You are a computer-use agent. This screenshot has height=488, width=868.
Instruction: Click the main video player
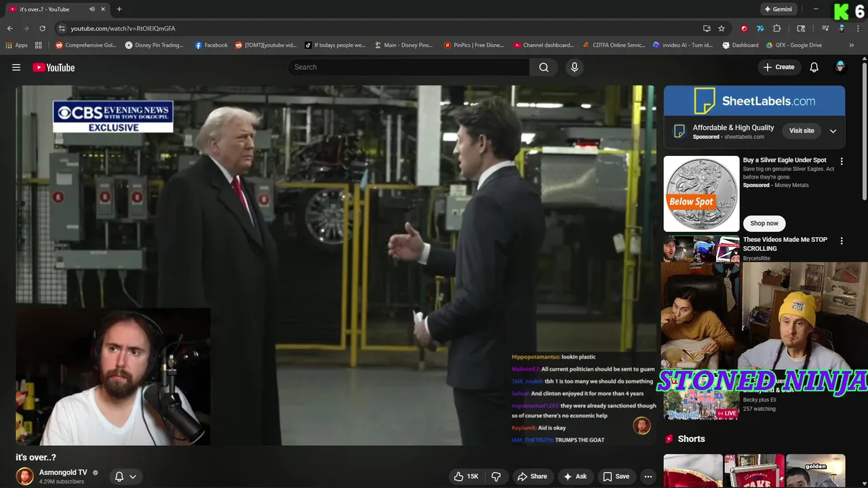[x=336, y=265]
